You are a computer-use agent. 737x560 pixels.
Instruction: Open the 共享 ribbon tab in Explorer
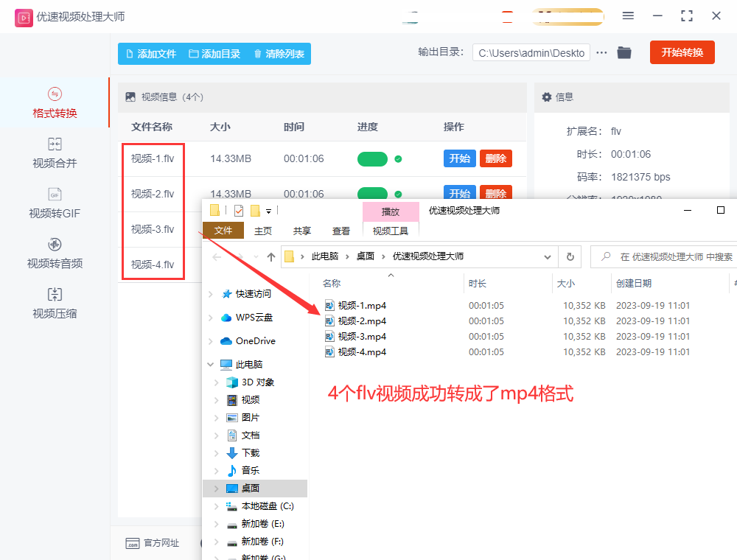pos(301,231)
